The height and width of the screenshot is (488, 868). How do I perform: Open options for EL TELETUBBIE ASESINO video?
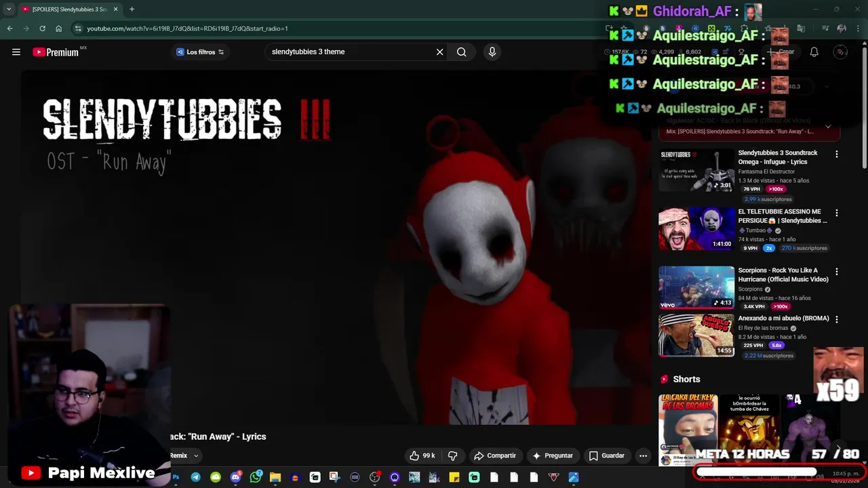coord(836,213)
